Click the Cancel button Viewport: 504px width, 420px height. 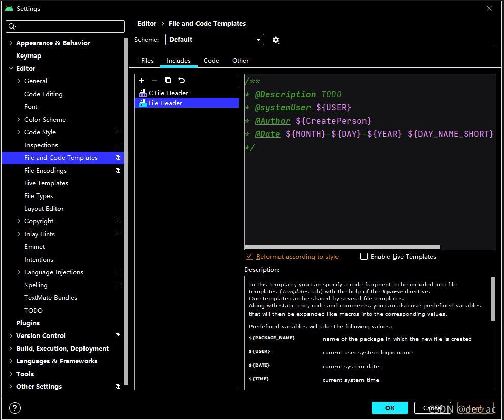432,408
